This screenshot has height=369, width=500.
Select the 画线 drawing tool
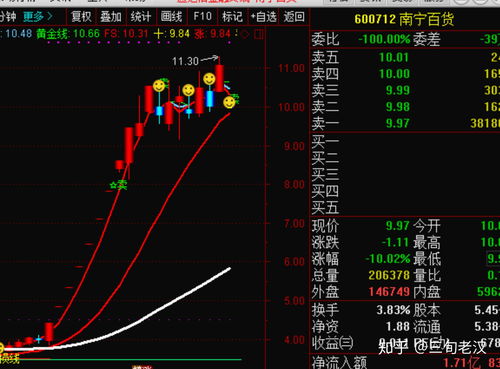171,16
